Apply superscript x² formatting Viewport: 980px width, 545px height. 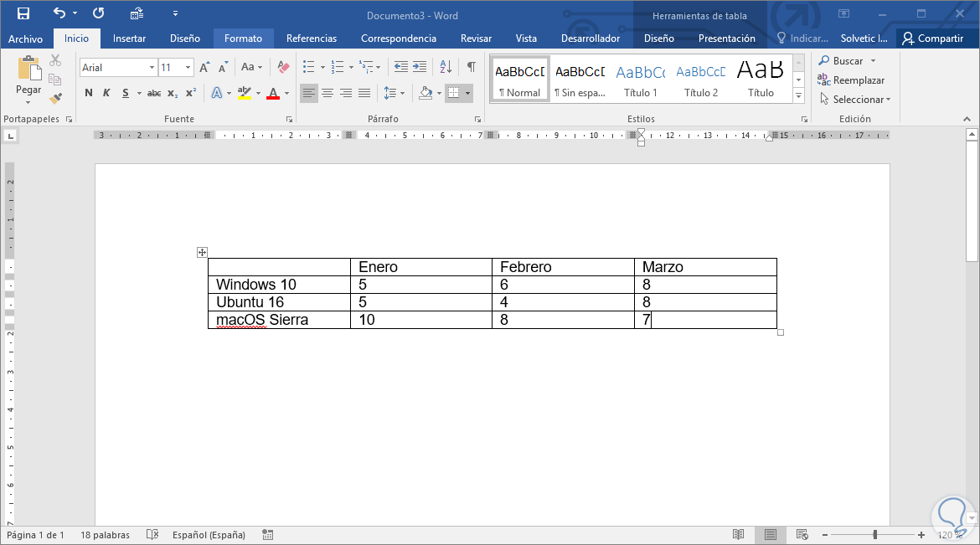coord(191,93)
